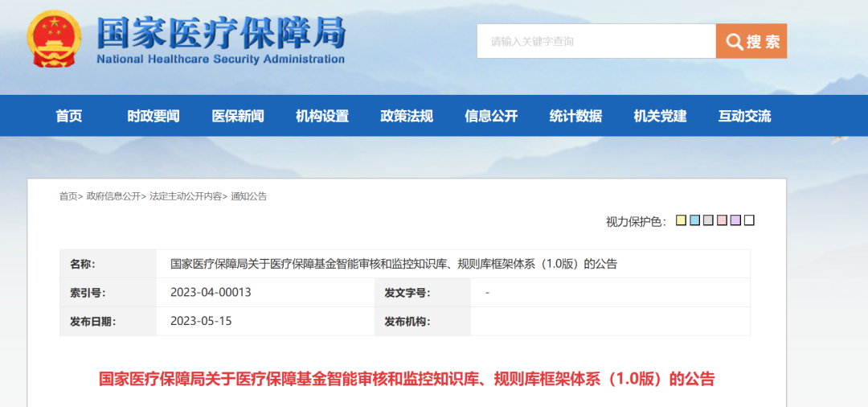Open the 机关党建 navigation item
The width and height of the screenshot is (868, 407).
(660, 117)
